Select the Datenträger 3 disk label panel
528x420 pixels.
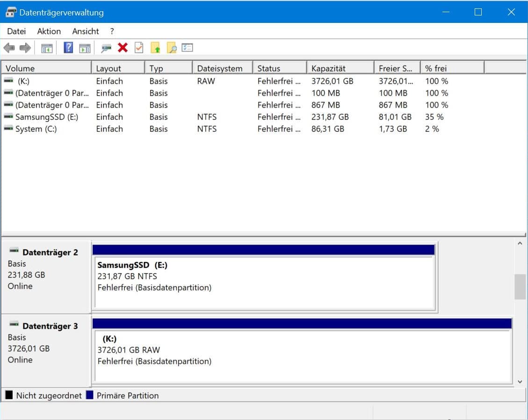pos(46,351)
